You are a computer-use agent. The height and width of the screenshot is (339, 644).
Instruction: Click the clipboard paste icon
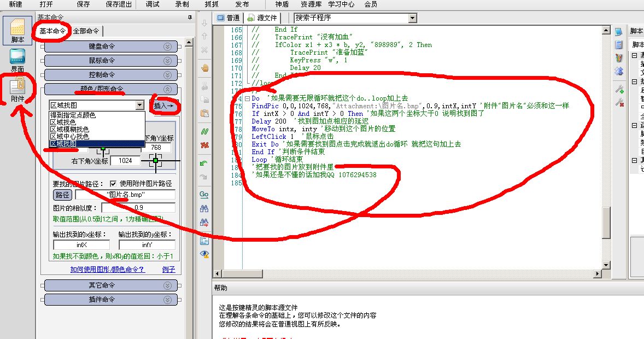click(204, 113)
